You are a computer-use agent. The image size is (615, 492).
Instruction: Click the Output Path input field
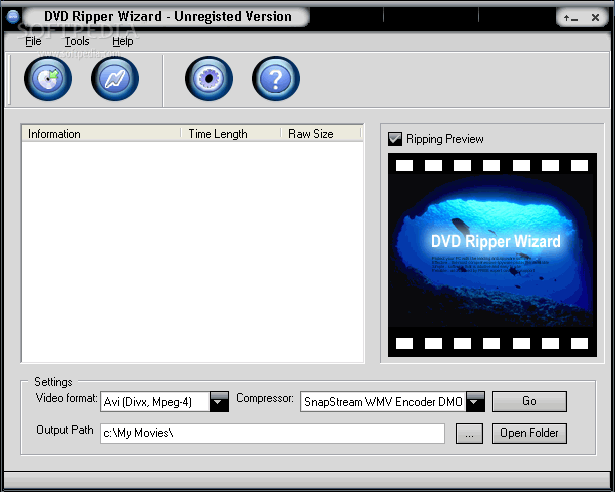tap(273, 433)
